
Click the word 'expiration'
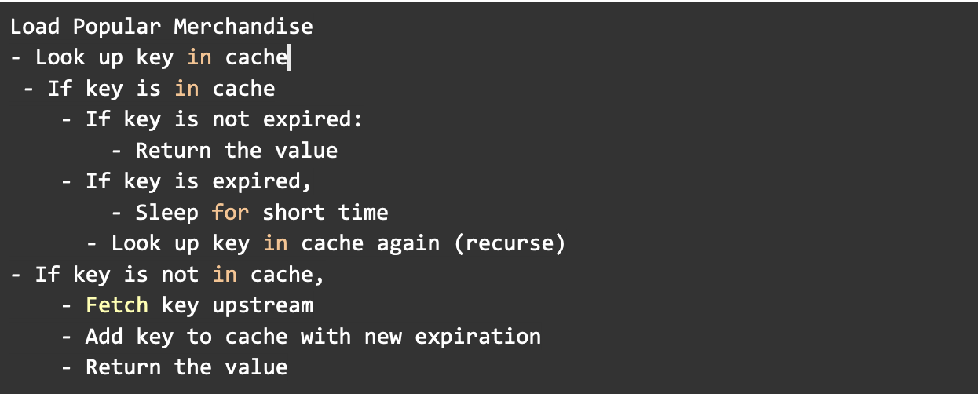click(478, 337)
